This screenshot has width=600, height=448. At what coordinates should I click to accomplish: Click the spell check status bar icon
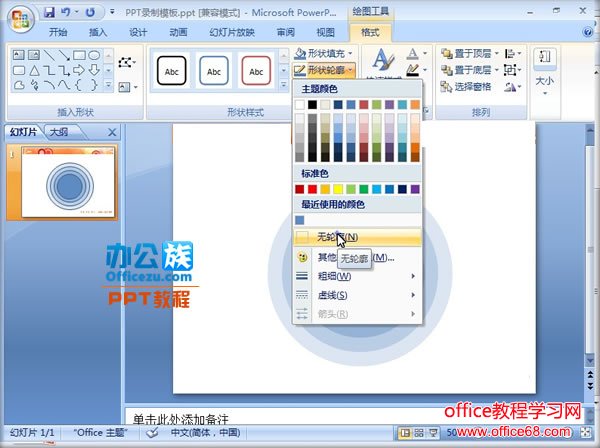pos(152,433)
